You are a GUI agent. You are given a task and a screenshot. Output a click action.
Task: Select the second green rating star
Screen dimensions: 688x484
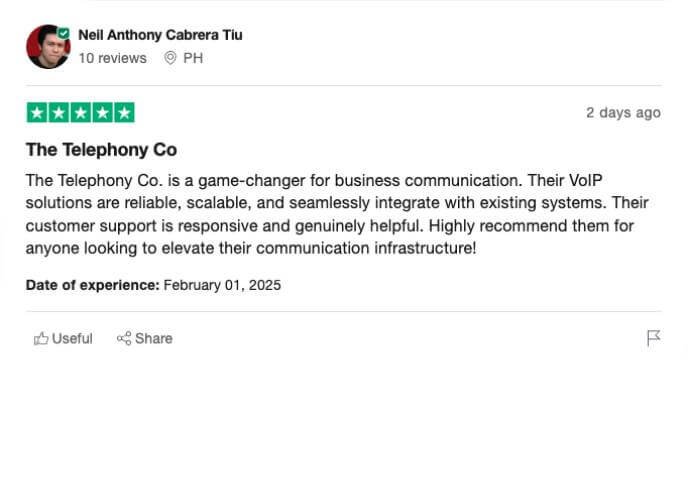click(59, 113)
